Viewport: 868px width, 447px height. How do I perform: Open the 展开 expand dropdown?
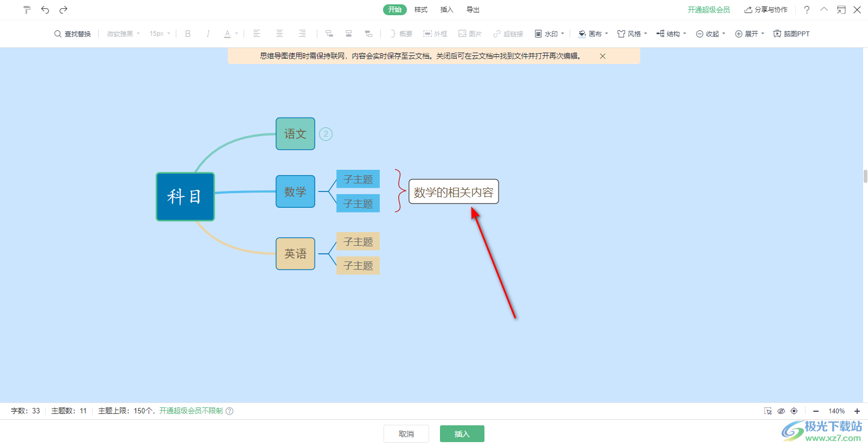pyautogui.click(x=750, y=34)
